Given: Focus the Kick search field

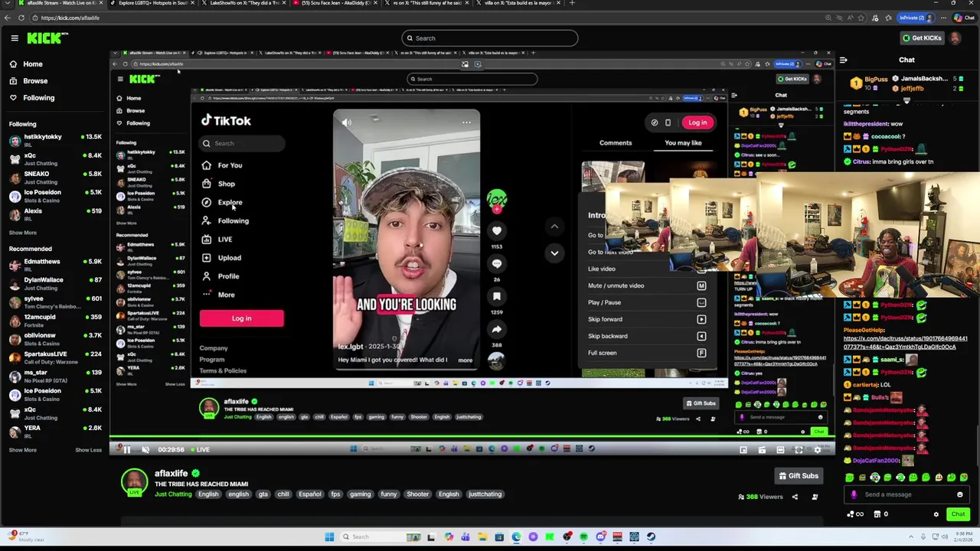Looking at the screenshot, I should pos(489,37).
